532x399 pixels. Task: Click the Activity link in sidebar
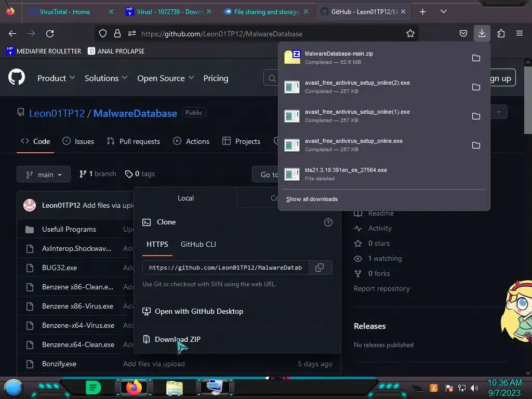[x=373, y=229]
